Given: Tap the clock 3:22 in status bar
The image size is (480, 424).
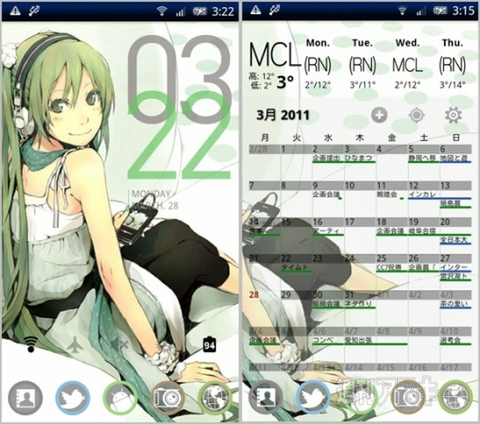Looking at the screenshot, I should click(x=222, y=12).
